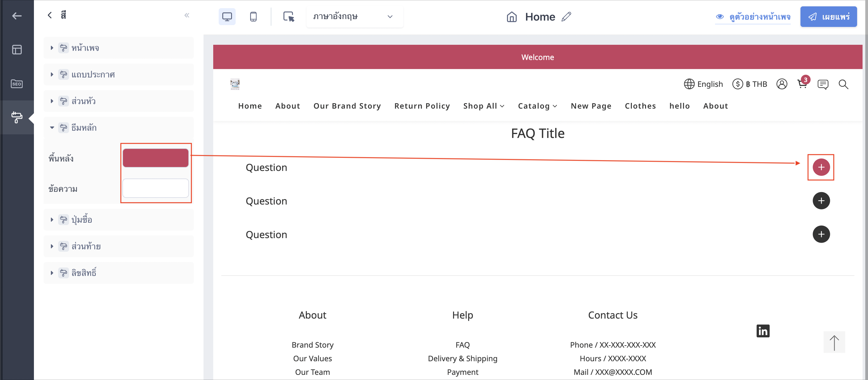Collapse the ธีมหลัก section
Screen dimensions: 868x380
click(119, 128)
